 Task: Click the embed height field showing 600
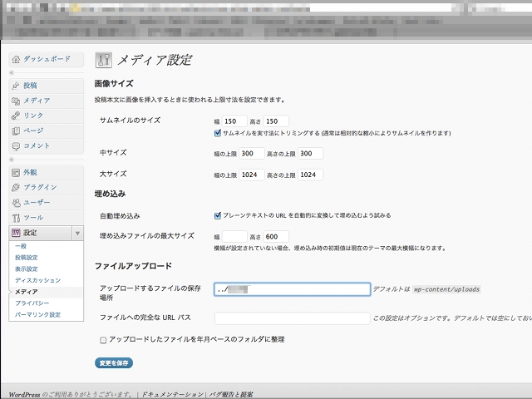276,236
